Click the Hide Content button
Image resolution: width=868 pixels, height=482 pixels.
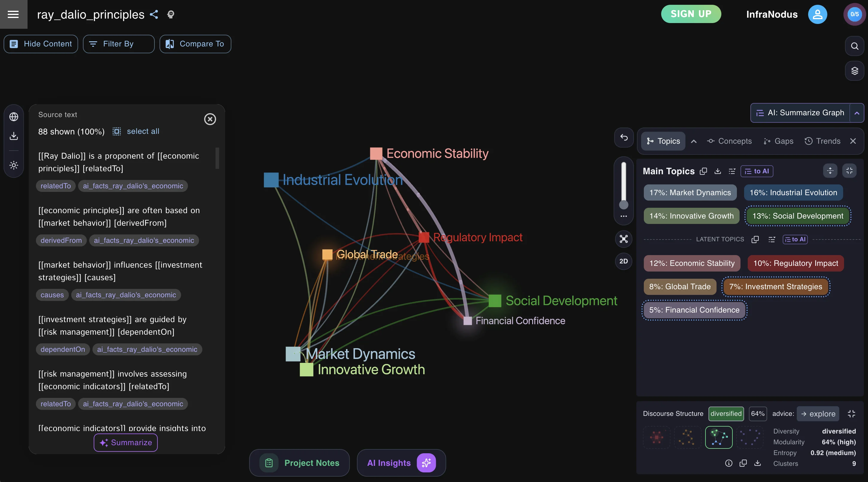point(41,44)
